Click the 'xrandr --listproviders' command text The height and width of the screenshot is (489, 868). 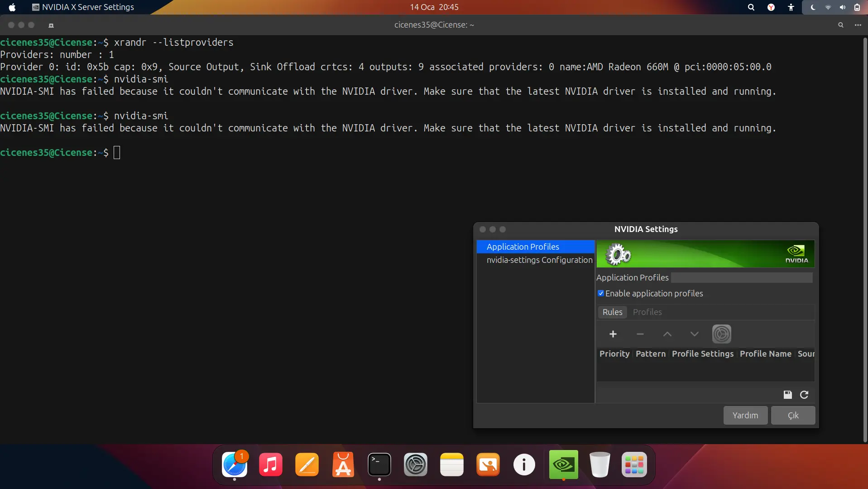point(174,42)
